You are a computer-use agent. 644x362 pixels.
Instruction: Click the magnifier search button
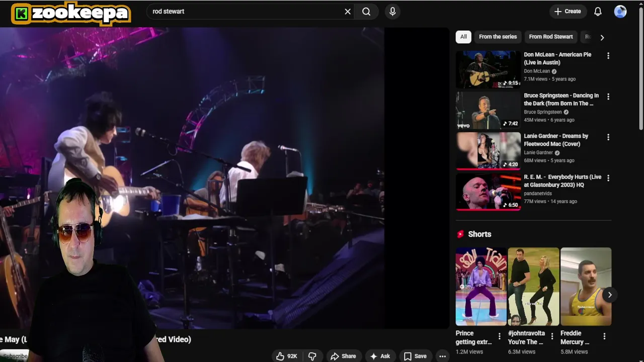pyautogui.click(x=366, y=12)
